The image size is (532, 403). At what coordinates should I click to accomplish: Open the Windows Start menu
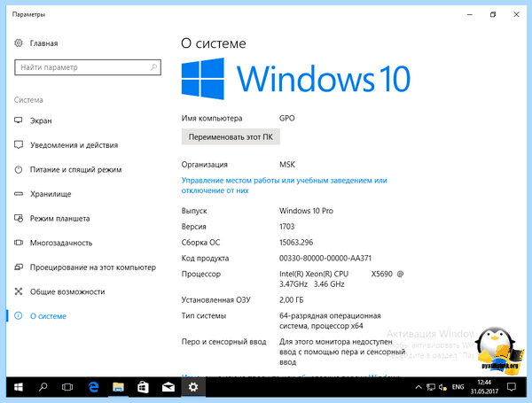click(x=19, y=387)
